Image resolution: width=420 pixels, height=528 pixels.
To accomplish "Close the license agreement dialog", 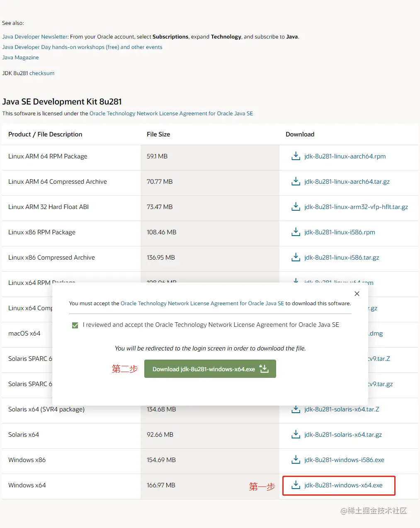I will pos(357,294).
